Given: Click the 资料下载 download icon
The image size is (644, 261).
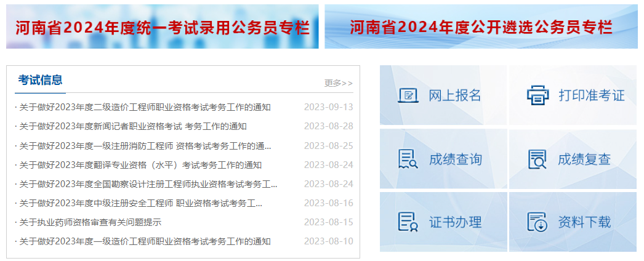Looking at the screenshot, I should click(537, 222).
